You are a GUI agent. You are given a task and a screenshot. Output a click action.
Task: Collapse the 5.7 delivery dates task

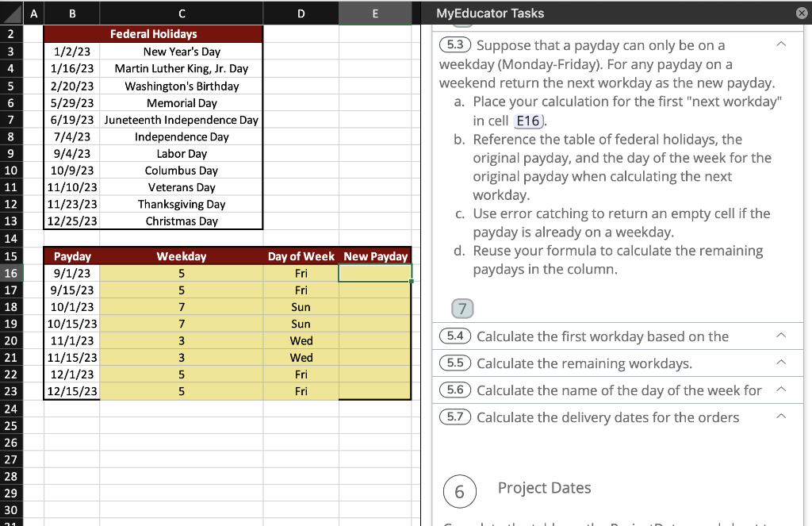781,417
